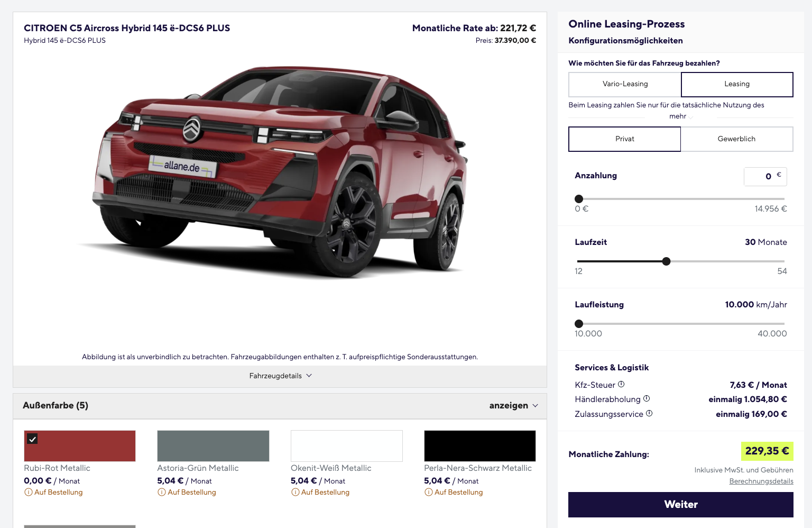Click Auf Bestellung info icon under Perla-Nera-Schwarz
The image size is (812, 528).
(428, 492)
